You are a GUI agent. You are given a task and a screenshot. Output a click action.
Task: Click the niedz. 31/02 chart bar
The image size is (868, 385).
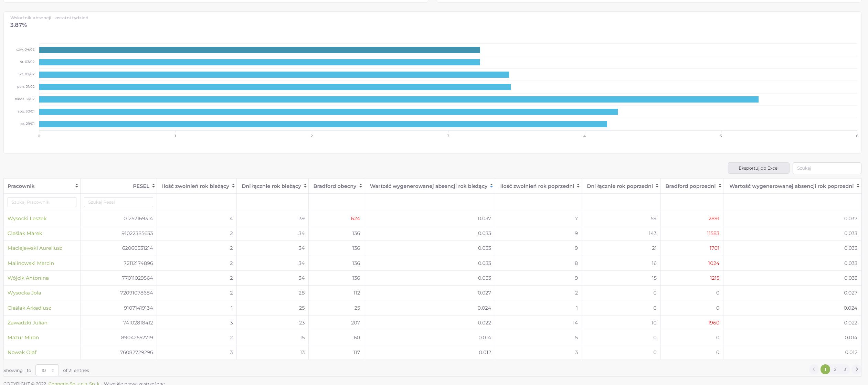pyautogui.click(x=399, y=99)
